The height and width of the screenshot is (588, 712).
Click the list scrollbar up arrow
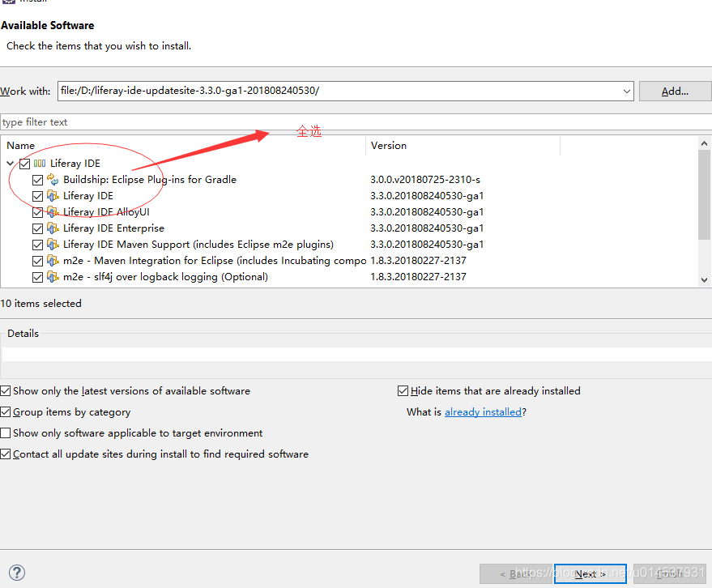704,143
